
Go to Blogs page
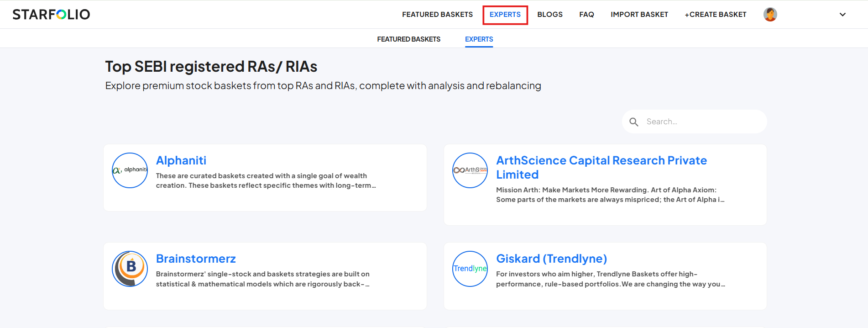coord(550,15)
